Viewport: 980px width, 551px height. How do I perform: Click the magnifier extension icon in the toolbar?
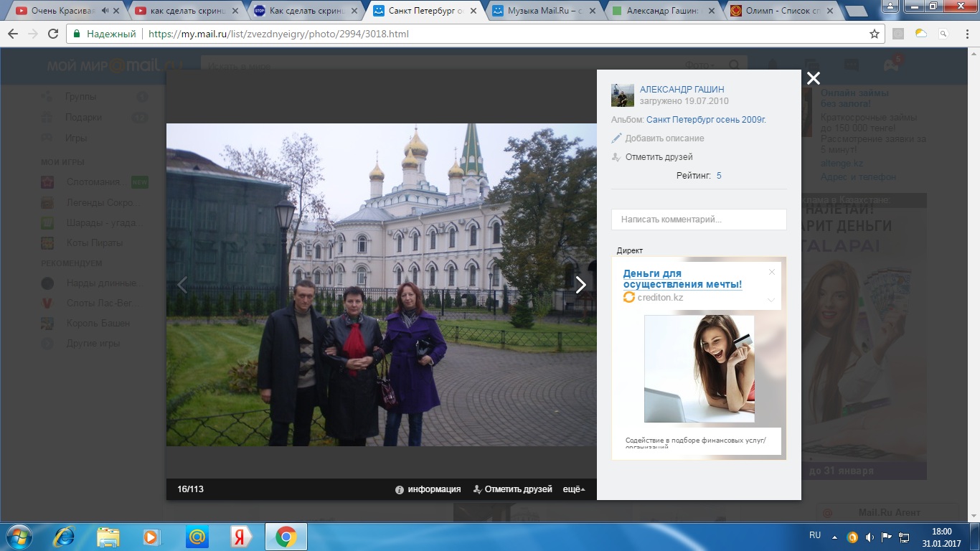coord(943,34)
